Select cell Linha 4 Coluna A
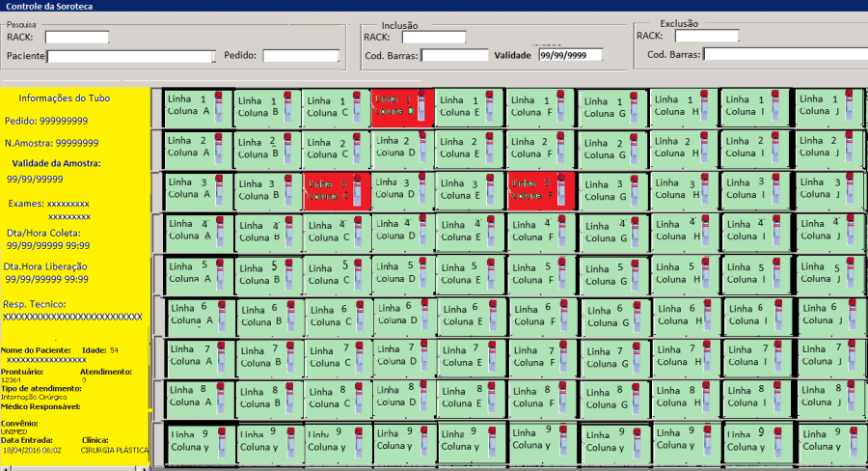The height and width of the screenshot is (471, 868). tap(200, 233)
